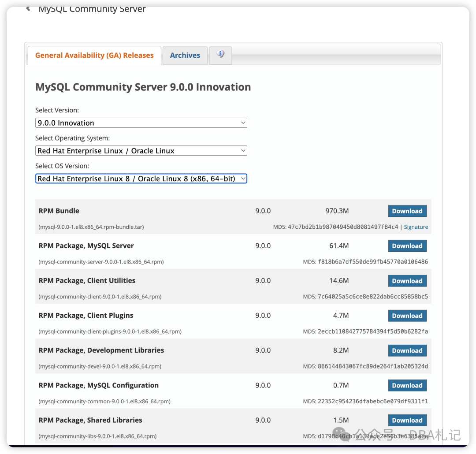Click the Select OS Version label
The height and width of the screenshot is (454, 476).
pyautogui.click(x=62, y=166)
